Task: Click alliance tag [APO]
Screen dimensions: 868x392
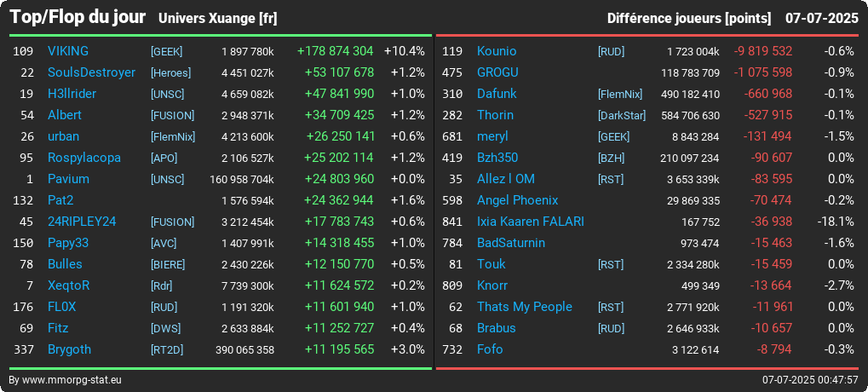Action: point(164,159)
